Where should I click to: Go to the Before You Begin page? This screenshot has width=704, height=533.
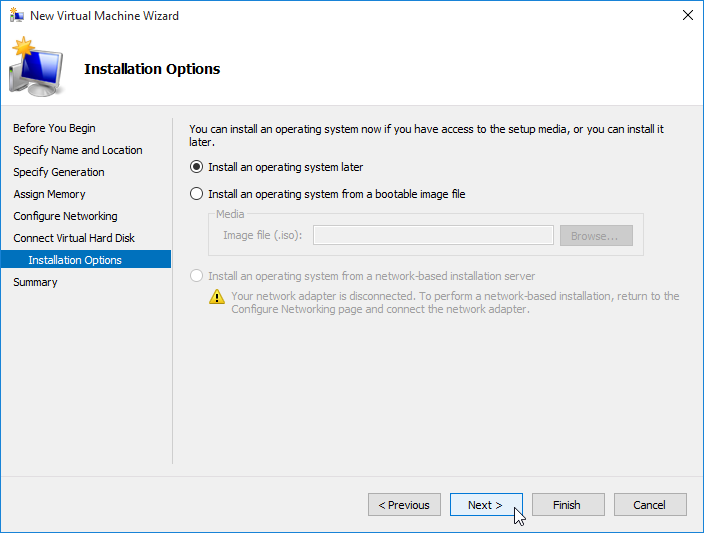coord(54,128)
